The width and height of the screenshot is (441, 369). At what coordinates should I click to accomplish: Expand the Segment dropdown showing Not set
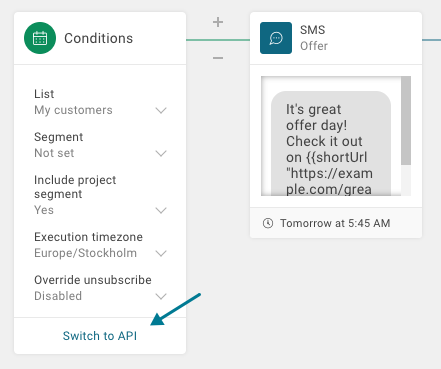[100, 153]
